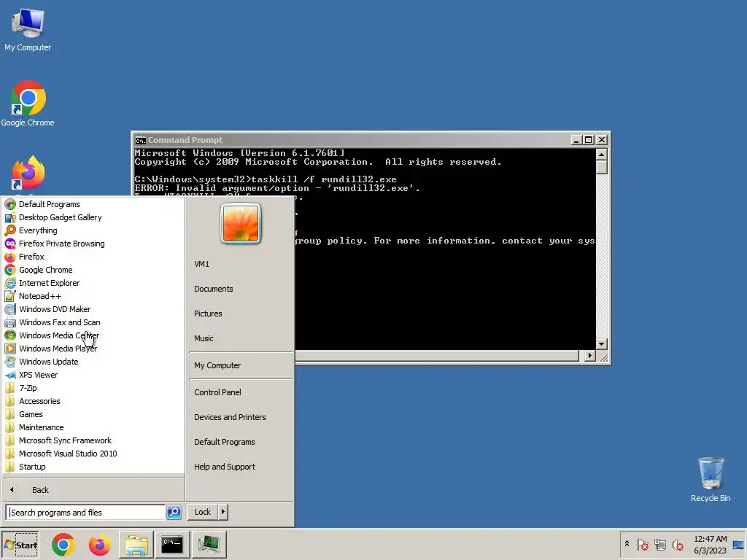Open Windows Explorer from taskbar
The height and width of the screenshot is (560, 747).
[x=136, y=545]
